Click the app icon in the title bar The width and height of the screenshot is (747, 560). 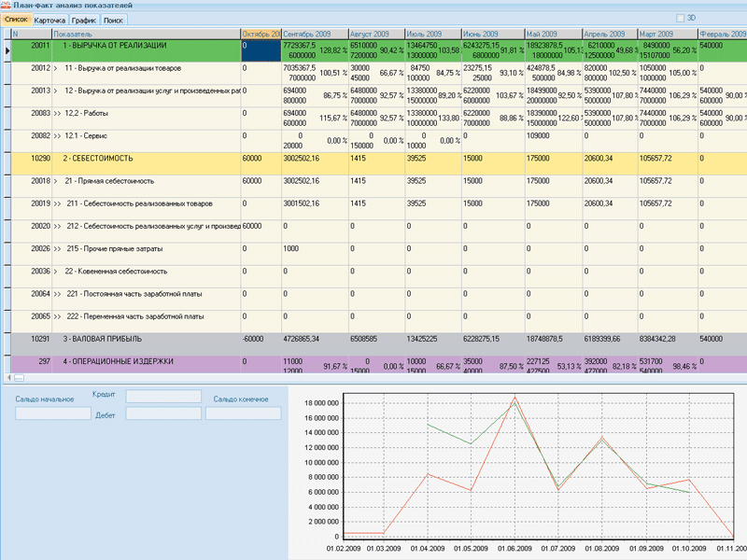point(6,6)
